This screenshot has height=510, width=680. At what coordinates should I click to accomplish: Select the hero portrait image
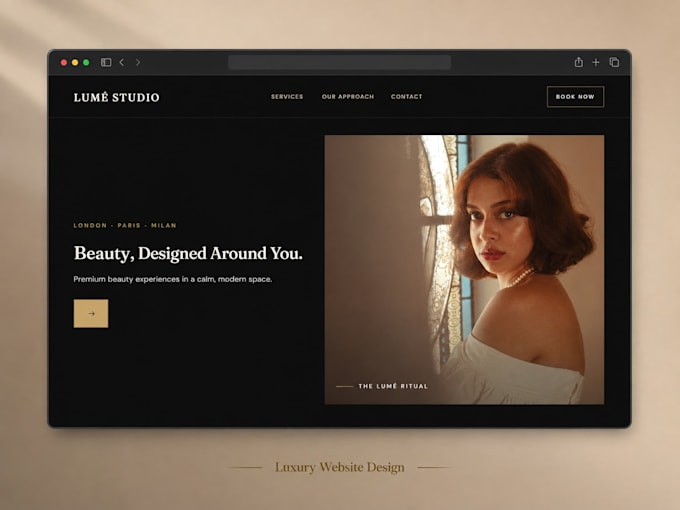(x=464, y=270)
